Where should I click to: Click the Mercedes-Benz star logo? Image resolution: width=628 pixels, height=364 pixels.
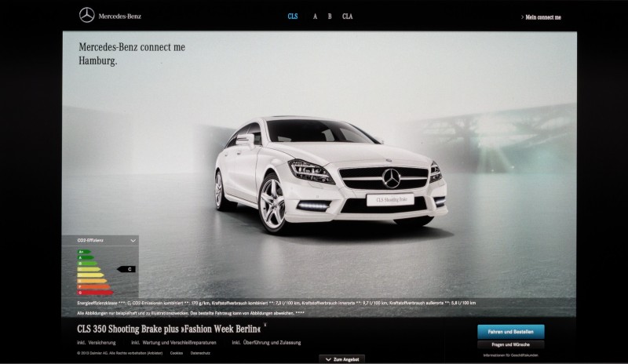point(87,16)
